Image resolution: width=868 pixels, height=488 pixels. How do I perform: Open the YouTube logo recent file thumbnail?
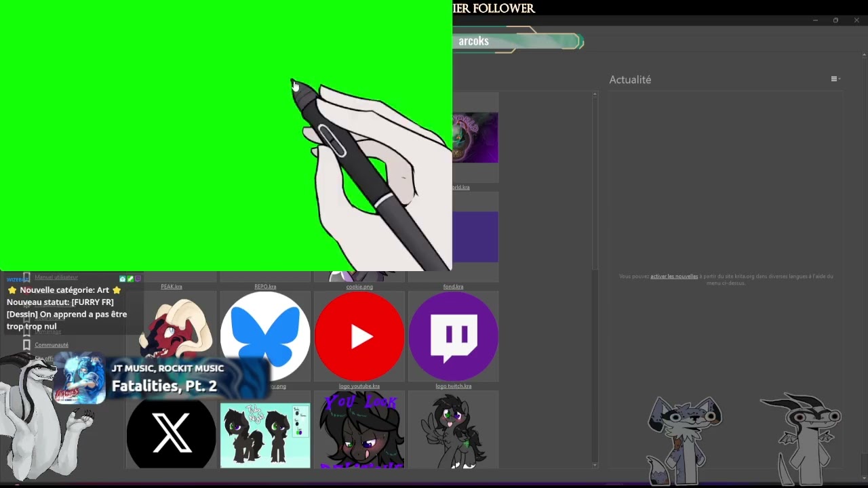[359, 336]
